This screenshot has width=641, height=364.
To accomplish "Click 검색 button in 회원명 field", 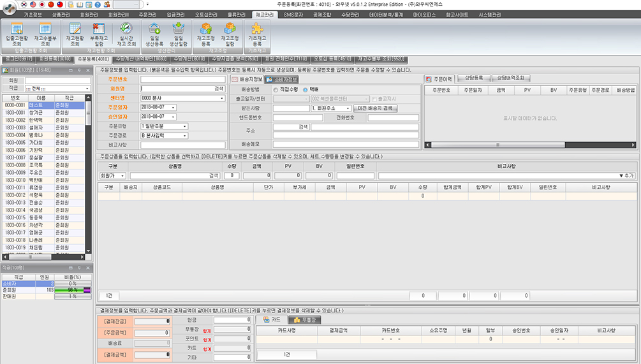I will pyautogui.click(x=219, y=89).
